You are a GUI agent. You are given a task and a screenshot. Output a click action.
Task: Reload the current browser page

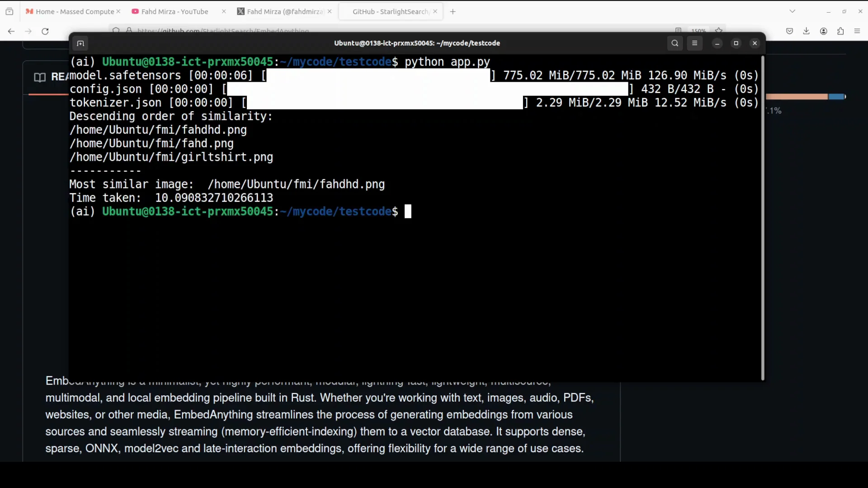click(x=45, y=31)
